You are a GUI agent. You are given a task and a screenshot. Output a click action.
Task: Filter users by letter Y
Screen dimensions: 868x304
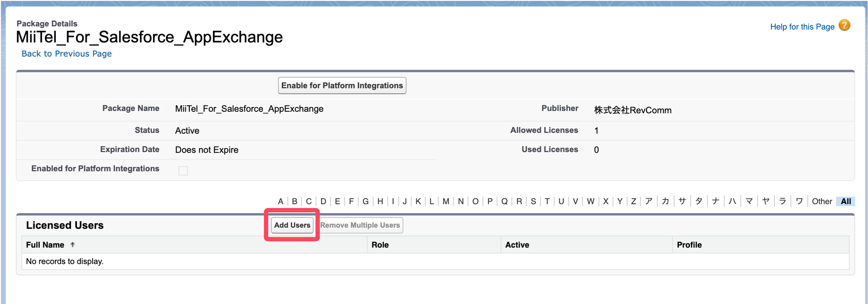(x=620, y=201)
